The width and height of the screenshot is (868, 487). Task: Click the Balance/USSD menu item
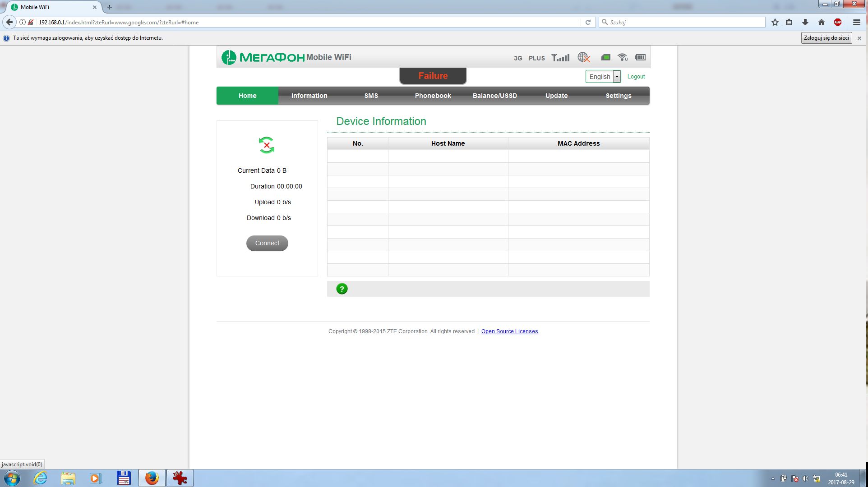click(495, 96)
